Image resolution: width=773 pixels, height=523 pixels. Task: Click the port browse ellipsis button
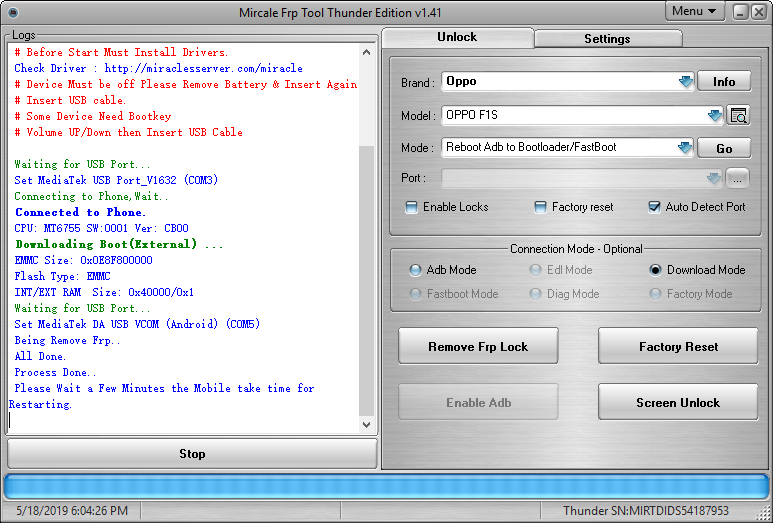coord(738,179)
